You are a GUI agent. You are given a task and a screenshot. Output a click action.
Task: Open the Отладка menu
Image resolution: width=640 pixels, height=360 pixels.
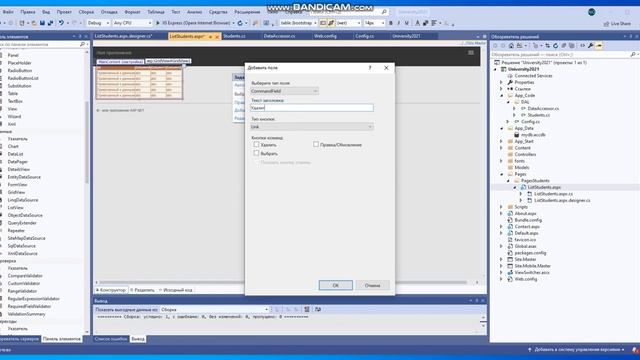(x=109, y=12)
